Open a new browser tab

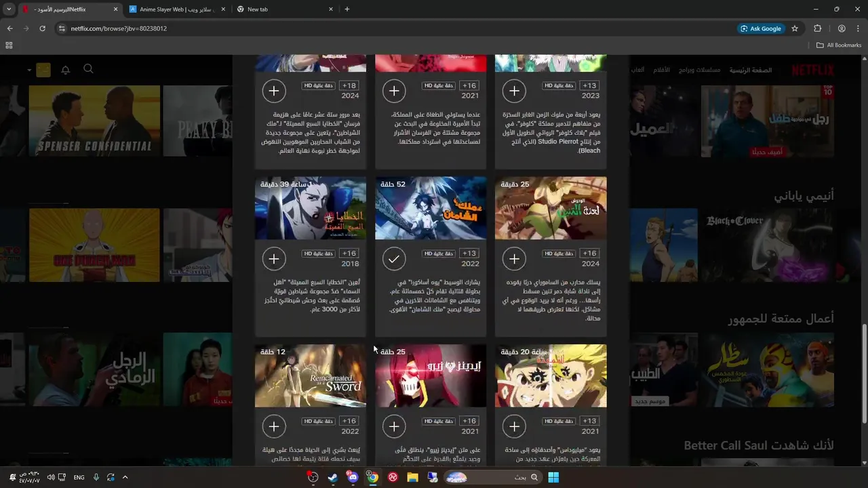pos(347,9)
